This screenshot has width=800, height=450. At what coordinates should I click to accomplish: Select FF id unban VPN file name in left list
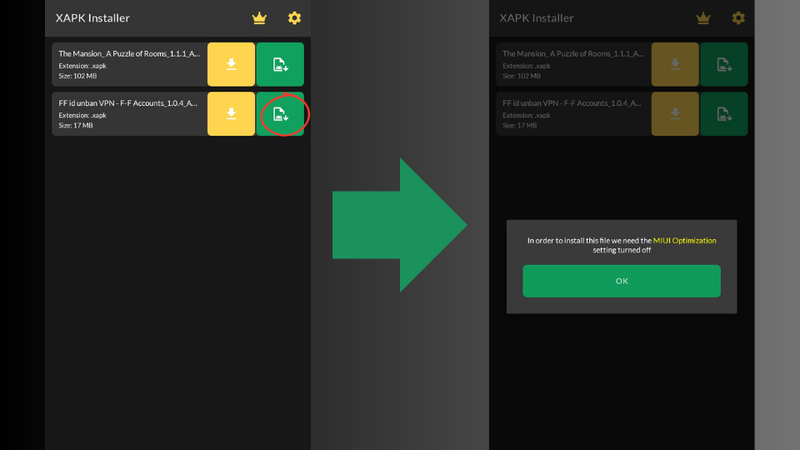click(128, 103)
